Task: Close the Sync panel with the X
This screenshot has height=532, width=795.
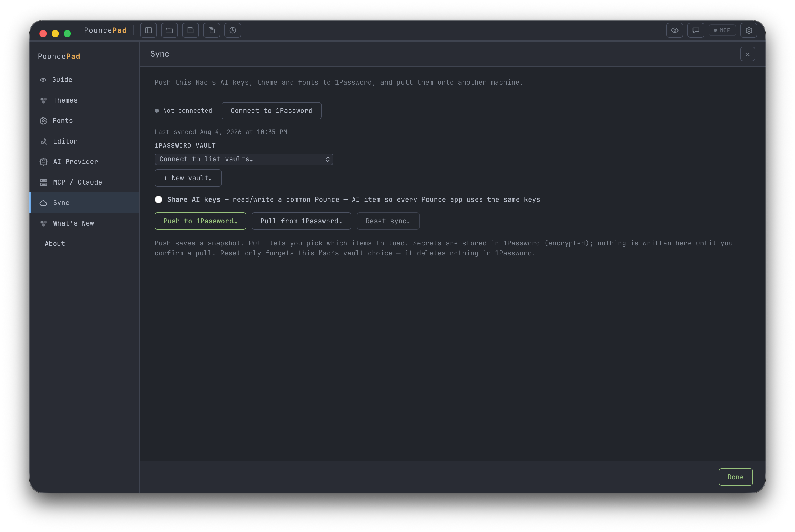Action: pyautogui.click(x=747, y=54)
